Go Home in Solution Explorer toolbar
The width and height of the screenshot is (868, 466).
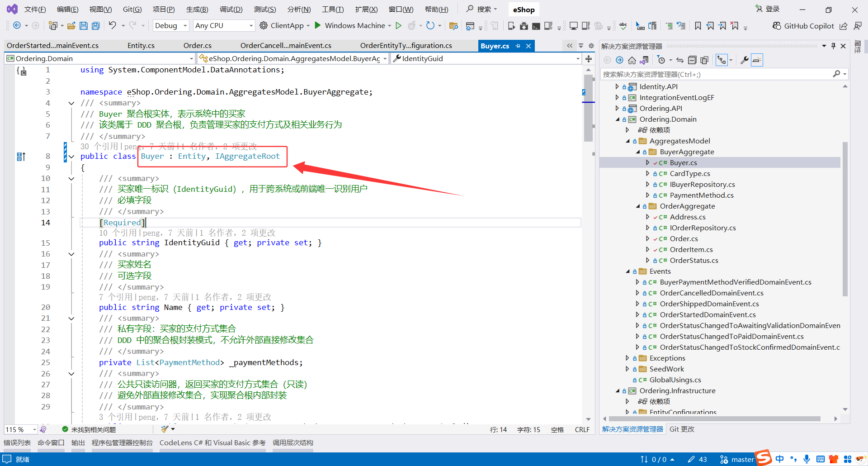tap(632, 60)
